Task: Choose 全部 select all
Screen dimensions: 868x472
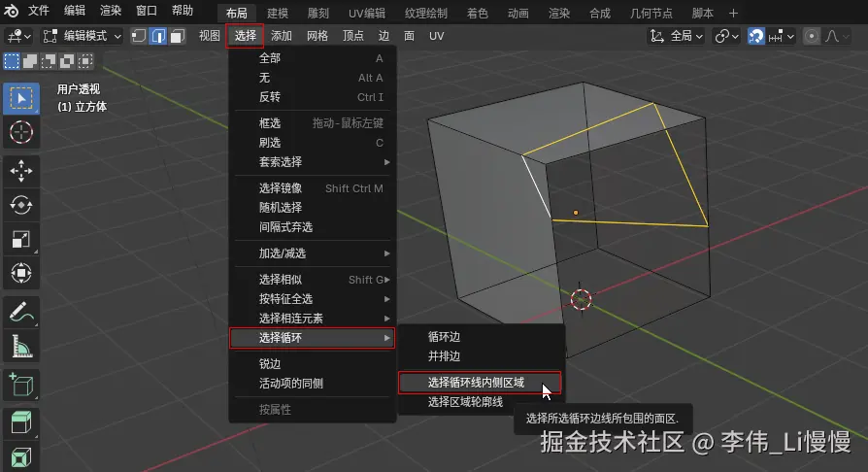Action: (313, 58)
